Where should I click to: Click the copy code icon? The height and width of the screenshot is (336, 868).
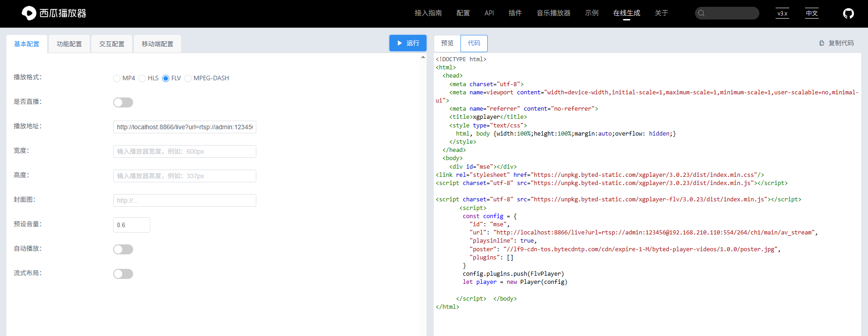[822, 43]
